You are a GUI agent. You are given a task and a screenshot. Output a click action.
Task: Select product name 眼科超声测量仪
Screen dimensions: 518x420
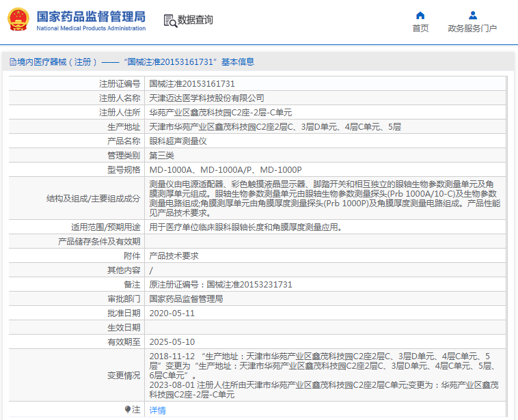click(178, 141)
